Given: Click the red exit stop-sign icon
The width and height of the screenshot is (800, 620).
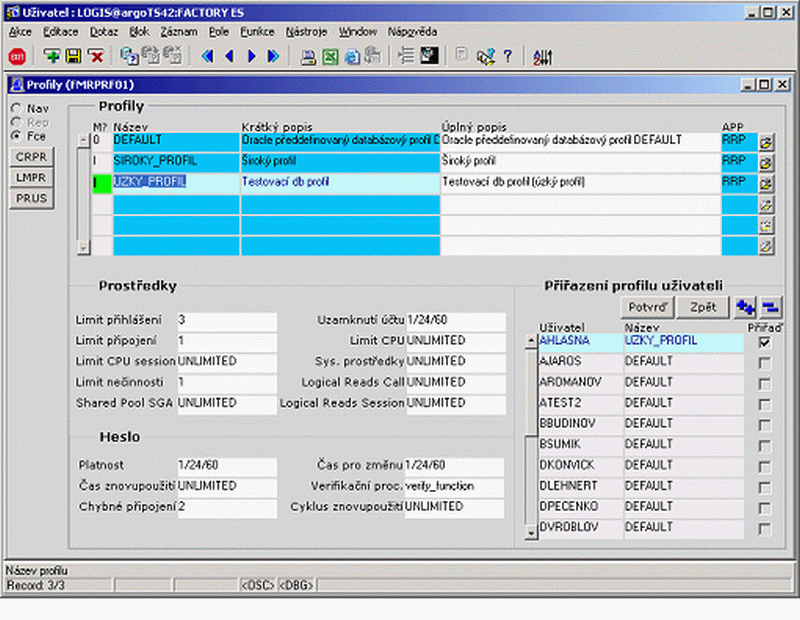Looking at the screenshot, I should (17, 56).
